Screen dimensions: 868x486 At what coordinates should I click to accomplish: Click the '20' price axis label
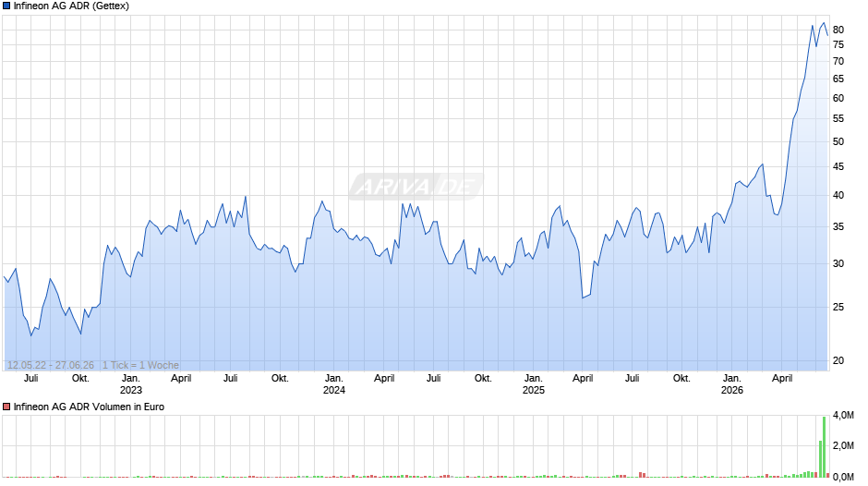click(x=838, y=360)
